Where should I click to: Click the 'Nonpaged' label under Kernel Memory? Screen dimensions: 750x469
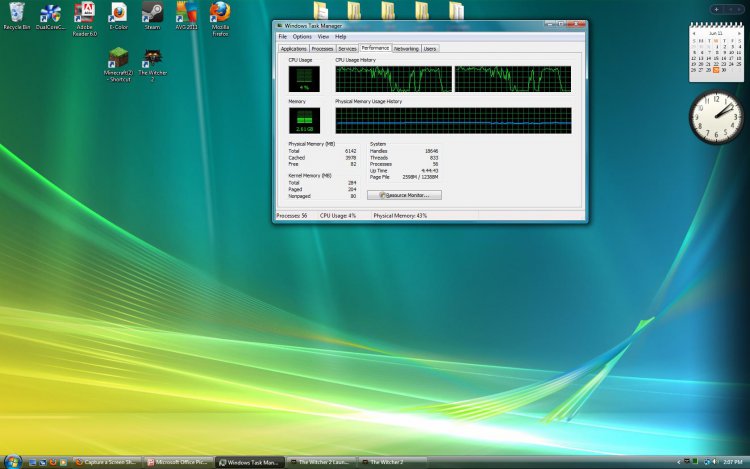coord(299,196)
